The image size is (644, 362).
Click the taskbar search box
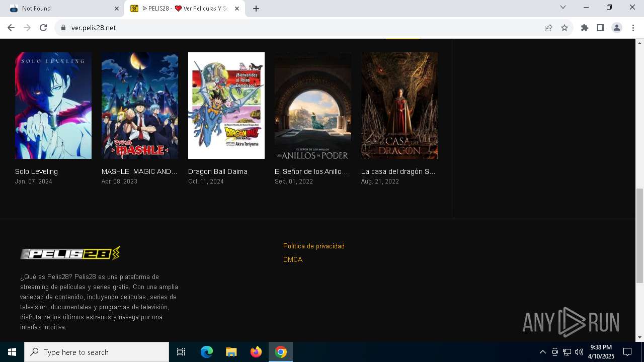click(x=97, y=352)
